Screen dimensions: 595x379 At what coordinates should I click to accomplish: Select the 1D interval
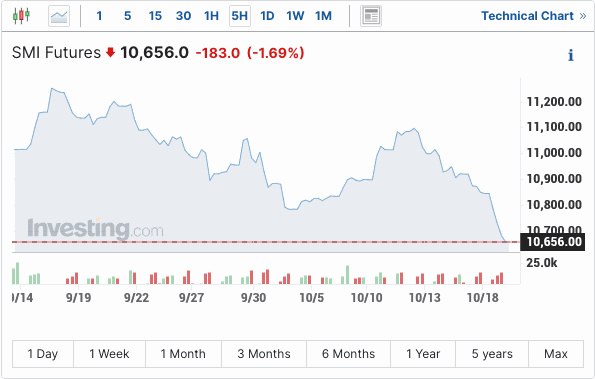click(267, 16)
